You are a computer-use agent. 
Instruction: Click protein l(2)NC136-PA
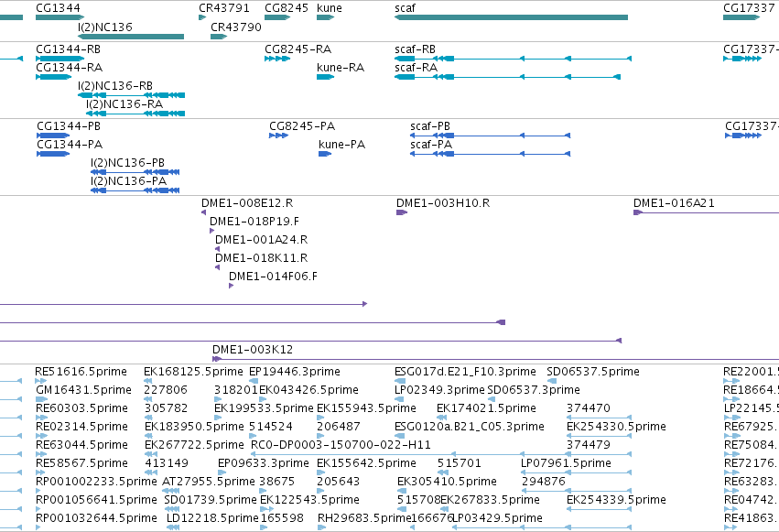tap(135, 190)
